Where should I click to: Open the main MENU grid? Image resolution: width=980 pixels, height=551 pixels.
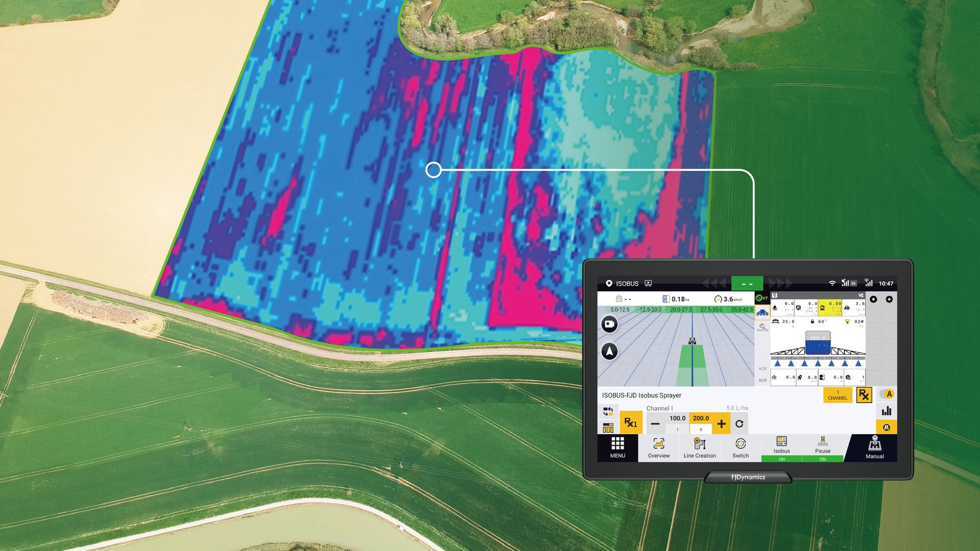click(617, 447)
